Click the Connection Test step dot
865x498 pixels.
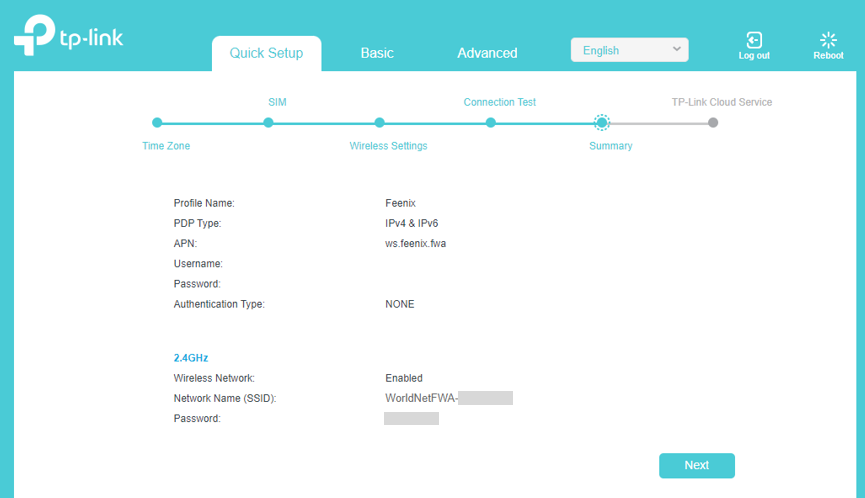[491, 123]
